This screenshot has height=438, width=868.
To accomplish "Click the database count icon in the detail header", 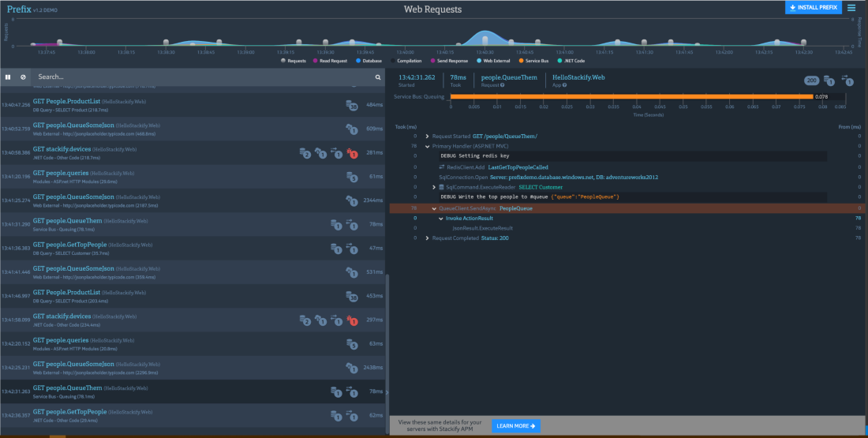I will pos(829,80).
